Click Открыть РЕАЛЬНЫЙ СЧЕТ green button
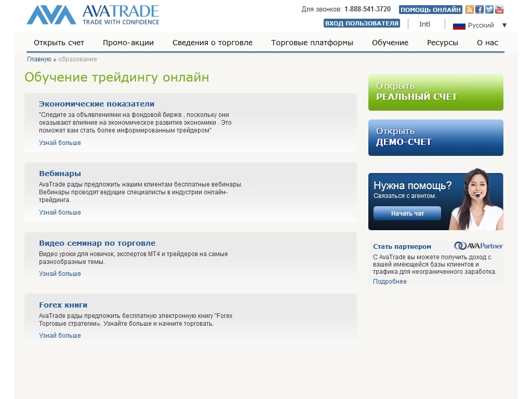 pyautogui.click(x=435, y=92)
